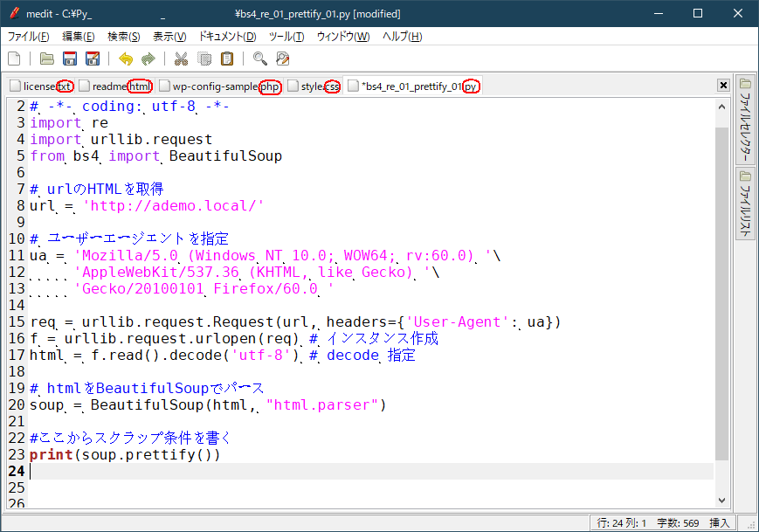Click the Find and Replace icon

[282, 59]
